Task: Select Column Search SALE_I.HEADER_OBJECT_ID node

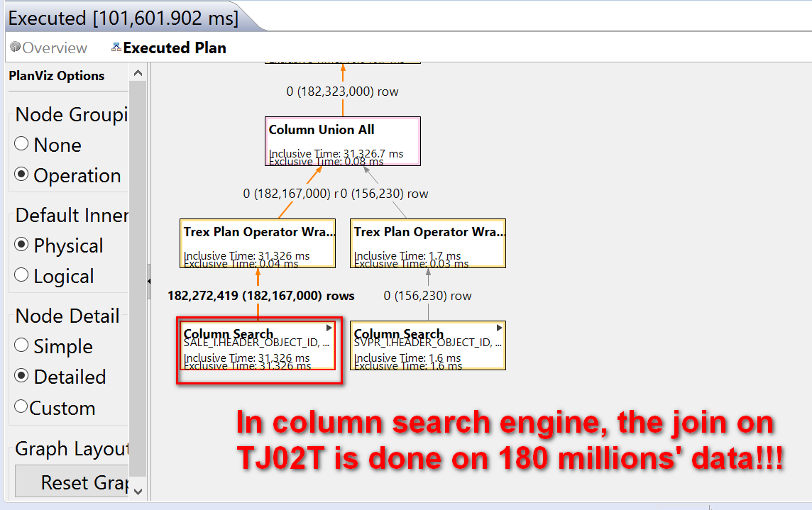Action: tap(258, 345)
